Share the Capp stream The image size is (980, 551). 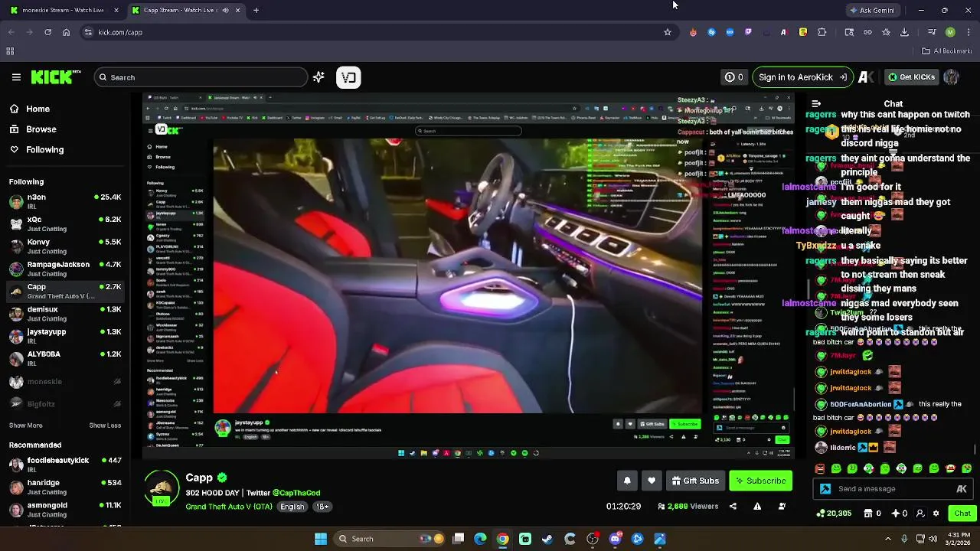pyautogui.click(x=733, y=506)
